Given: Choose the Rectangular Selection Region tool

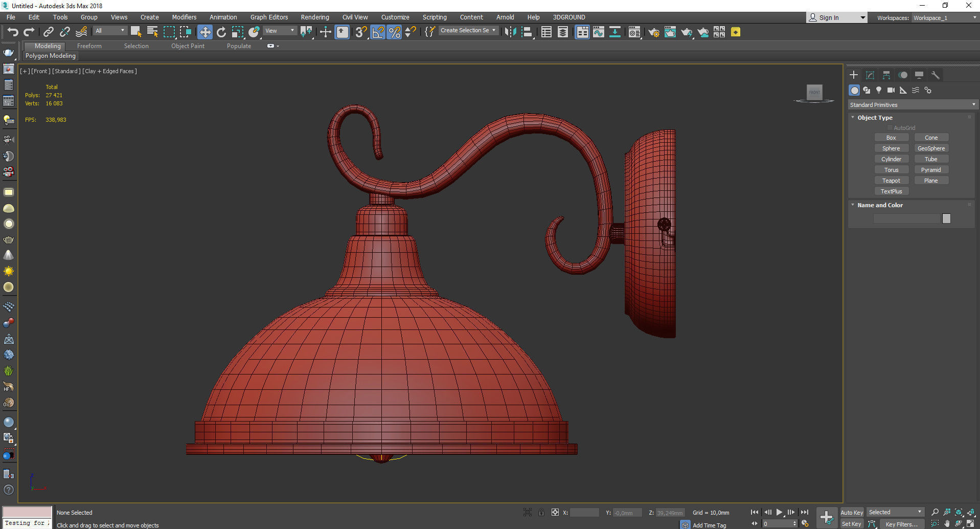Looking at the screenshot, I should pyautogui.click(x=169, y=32).
